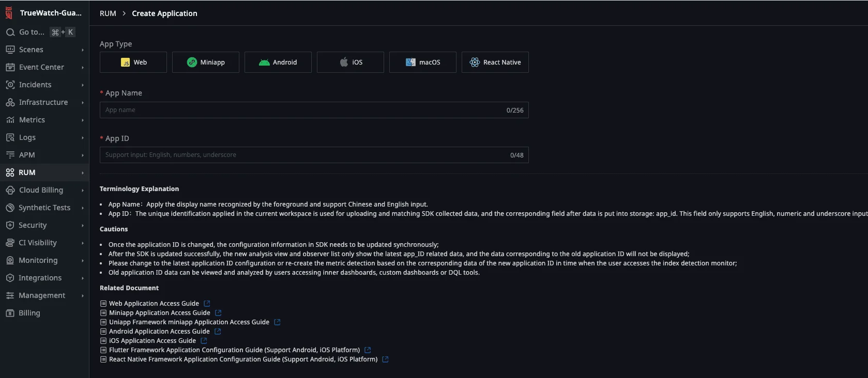Screen dimensions: 868x378
Task: Expand the Infrastructure submenu chevron
Action: [83, 103]
